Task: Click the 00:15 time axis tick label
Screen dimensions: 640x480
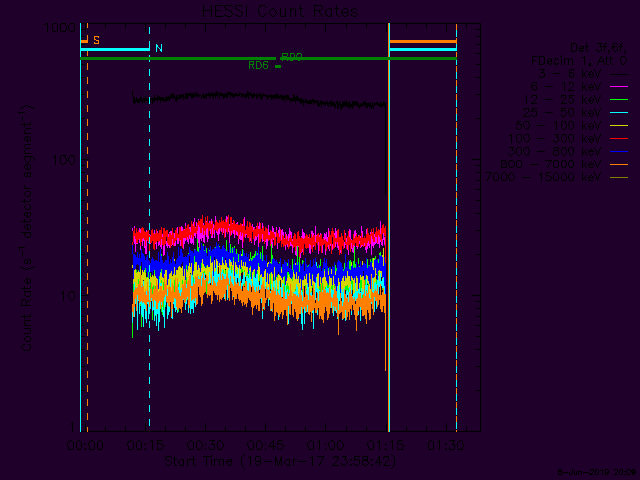Action: tap(145, 445)
